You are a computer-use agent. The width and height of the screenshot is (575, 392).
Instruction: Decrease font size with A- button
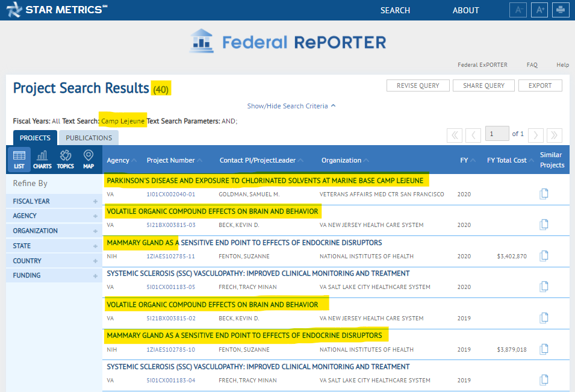[x=518, y=10]
